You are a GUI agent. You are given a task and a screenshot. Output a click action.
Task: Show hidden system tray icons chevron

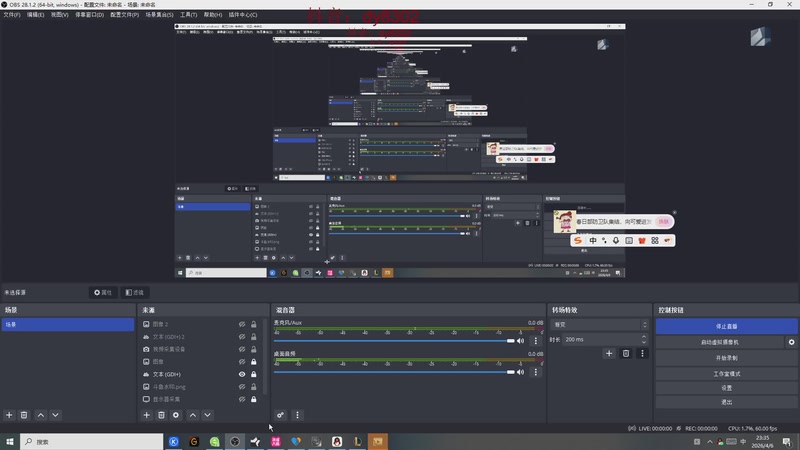coord(710,441)
